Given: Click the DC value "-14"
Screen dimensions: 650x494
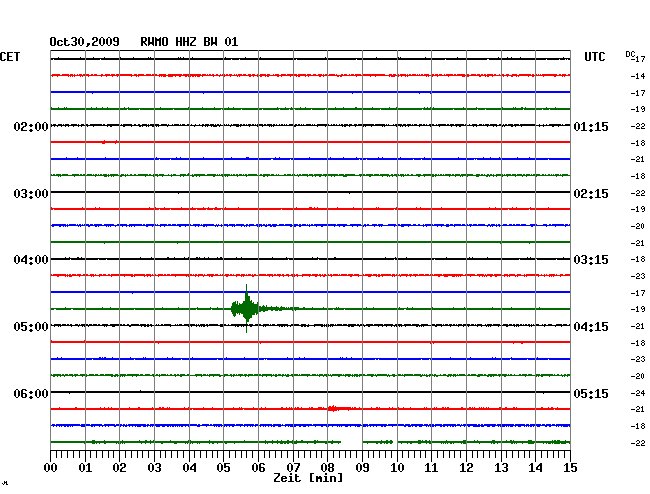Looking at the screenshot, I should pyautogui.click(x=638, y=76).
